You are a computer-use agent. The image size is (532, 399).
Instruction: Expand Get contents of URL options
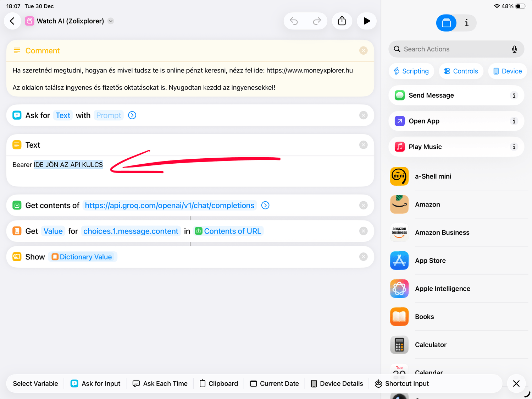(265, 205)
